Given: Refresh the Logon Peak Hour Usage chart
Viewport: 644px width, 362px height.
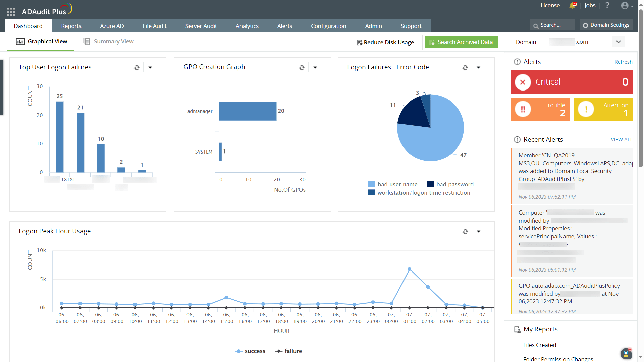Looking at the screenshot, I should coord(465,232).
